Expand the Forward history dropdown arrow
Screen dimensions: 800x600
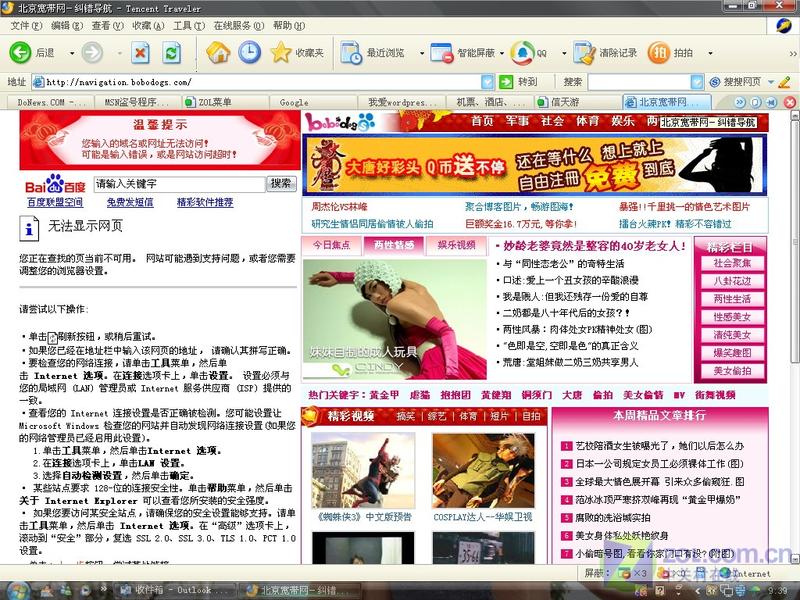(120, 53)
